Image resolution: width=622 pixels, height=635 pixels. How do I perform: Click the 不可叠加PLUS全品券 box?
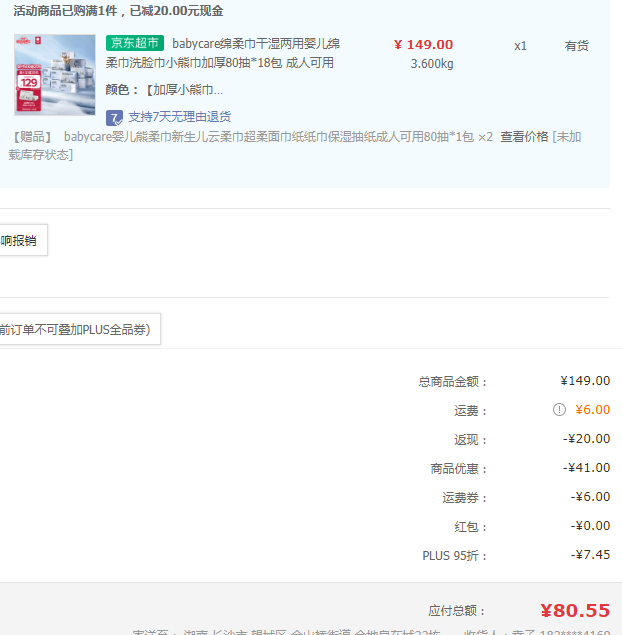(x=80, y=329)
